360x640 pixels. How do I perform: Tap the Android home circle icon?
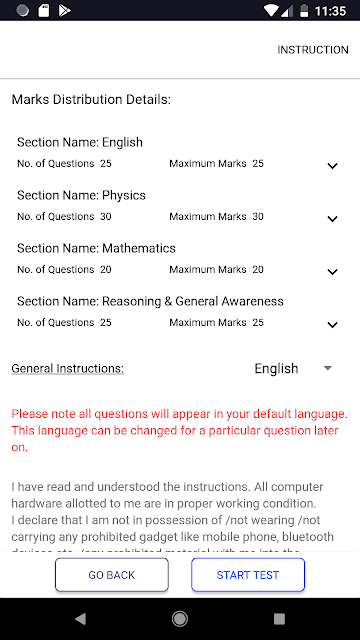point(180,619)
